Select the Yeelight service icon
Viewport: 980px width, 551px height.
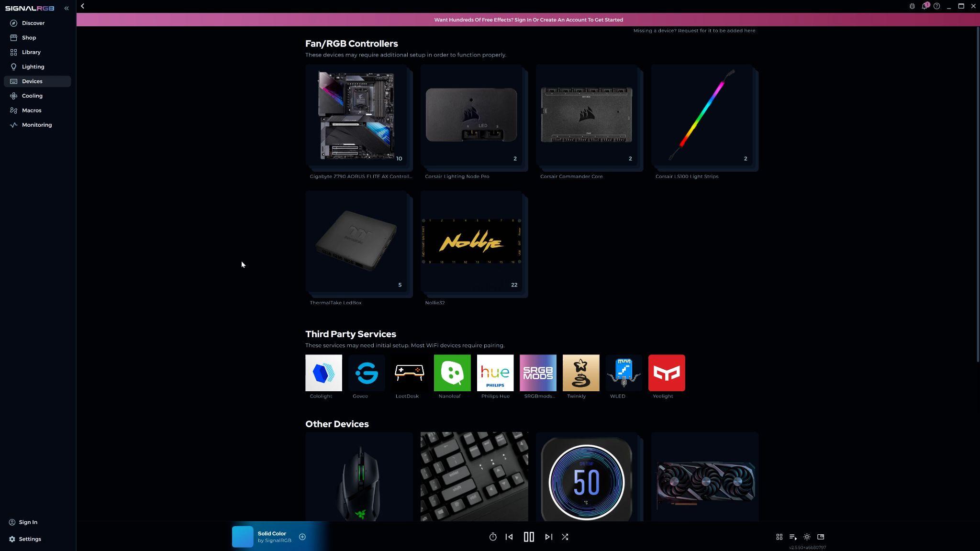667,373
